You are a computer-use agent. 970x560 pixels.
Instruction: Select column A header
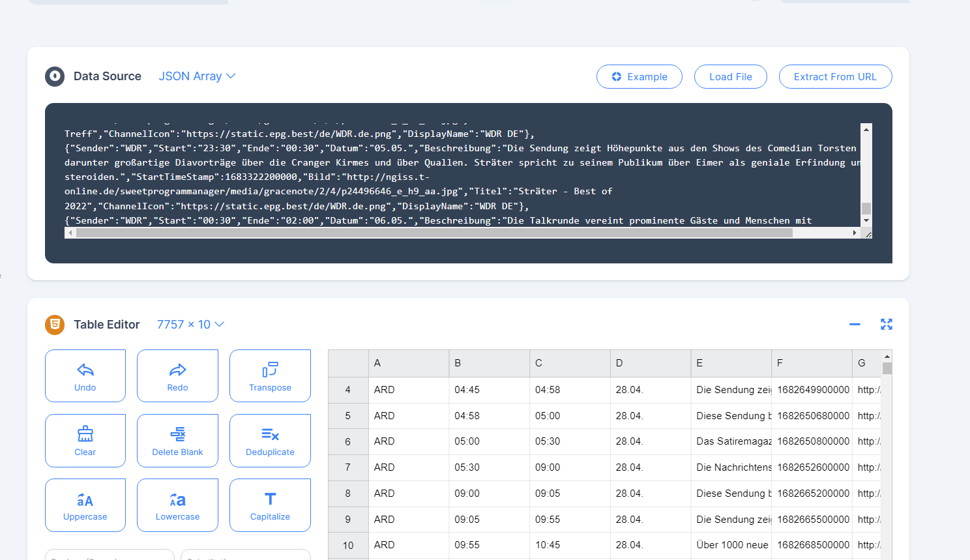tap(409, 363)
